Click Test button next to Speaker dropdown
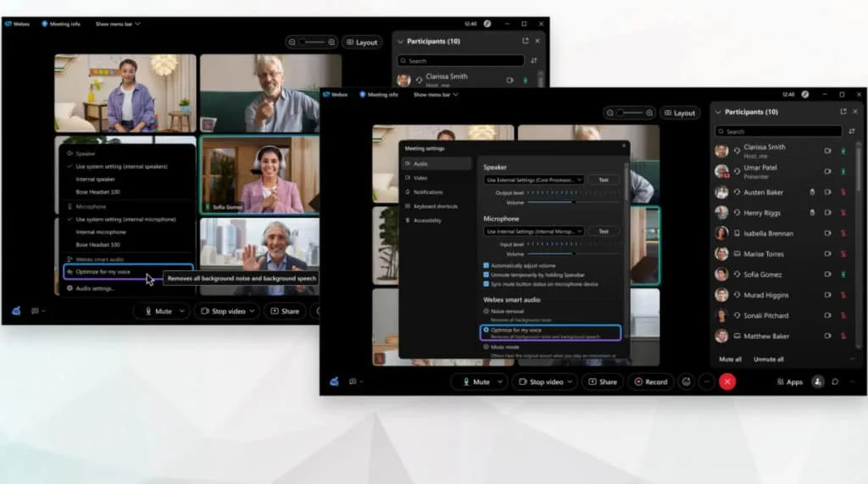The width and height of the screenshot is (868, 484). [604, 180]
